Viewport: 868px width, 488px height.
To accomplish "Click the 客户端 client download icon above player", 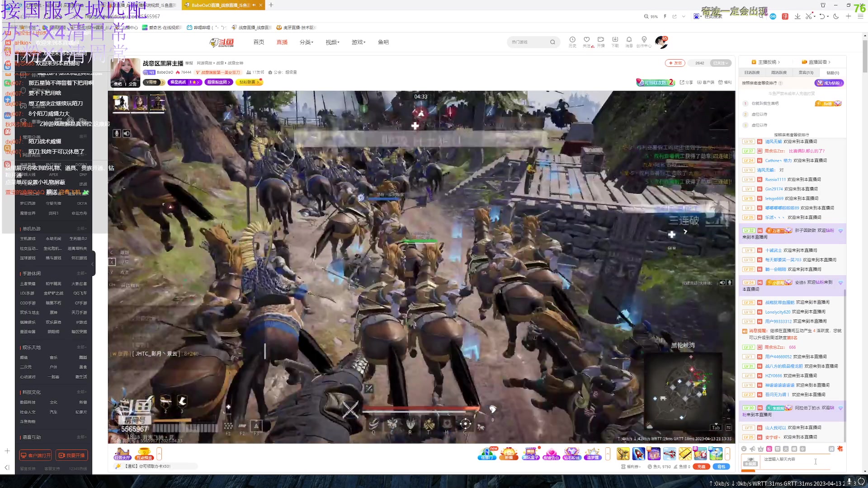I will click(706, 82).
